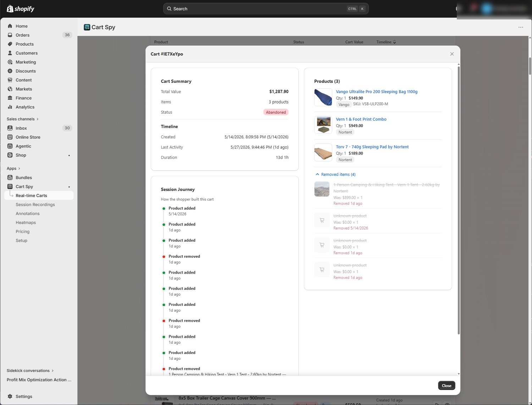Click the search magnifier icon

[169, 9]
